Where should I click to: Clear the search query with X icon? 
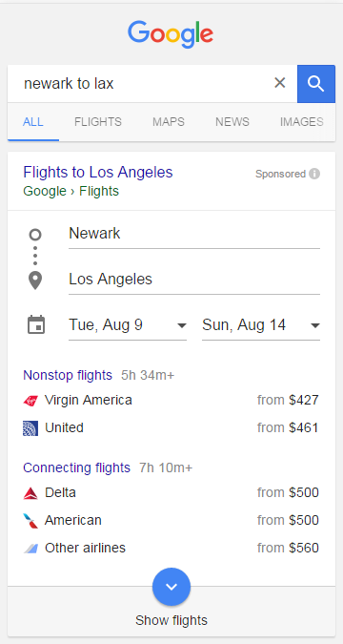click(280, 83)
